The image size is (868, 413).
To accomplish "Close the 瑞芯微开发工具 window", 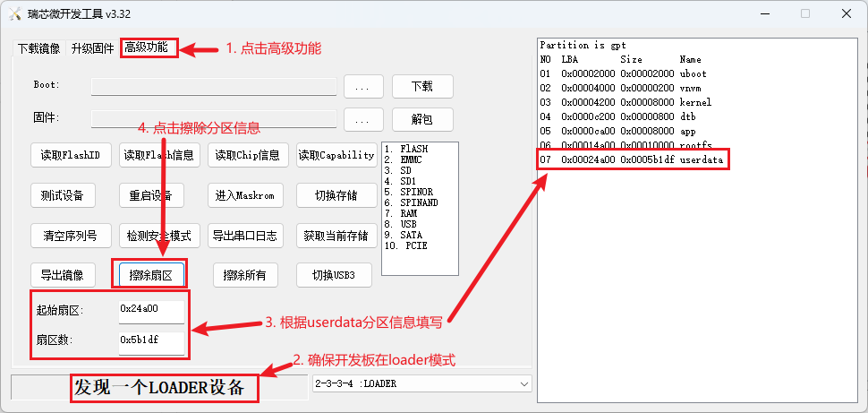I will 847,13.
